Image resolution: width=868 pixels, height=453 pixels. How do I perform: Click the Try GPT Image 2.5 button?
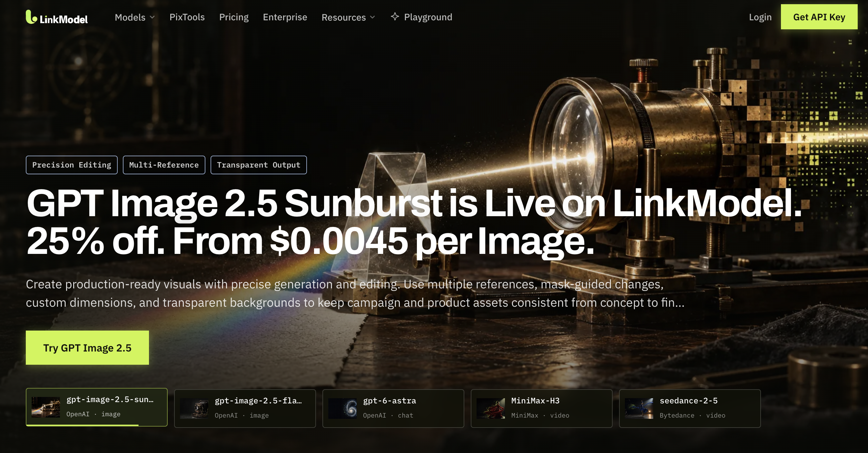[87, 348]
